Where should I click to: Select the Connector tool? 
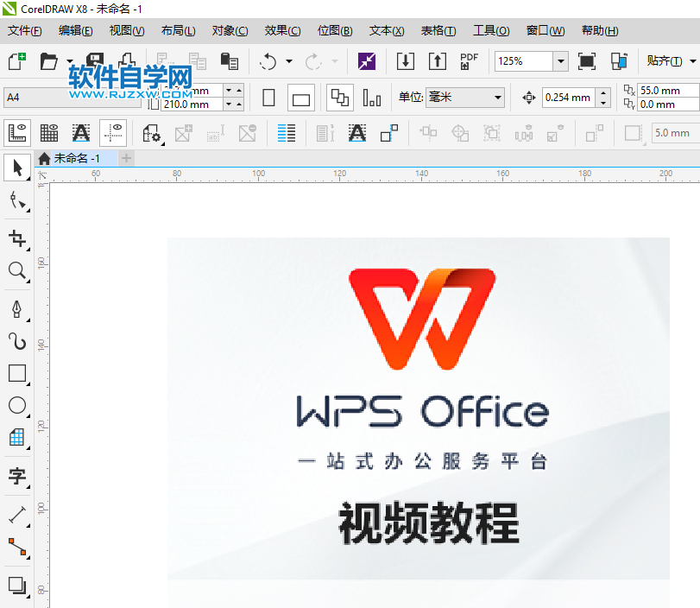click(x=17, y=547)
